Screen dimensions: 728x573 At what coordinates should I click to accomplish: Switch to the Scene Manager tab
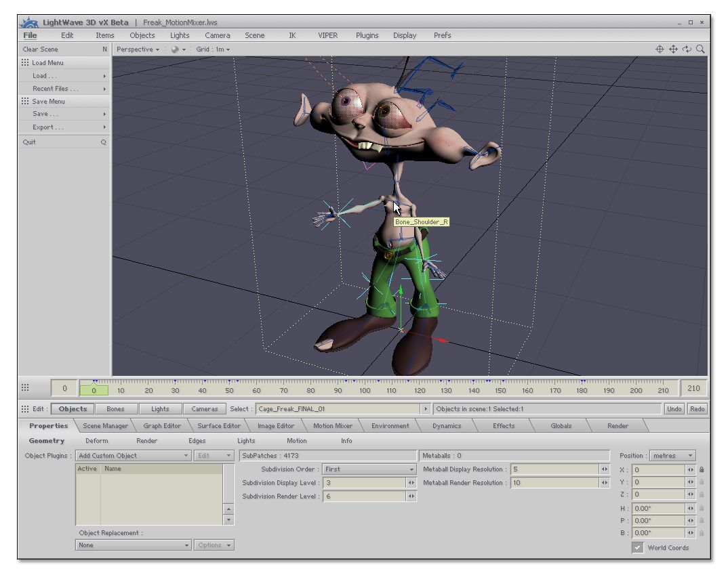(x=105, y=426)
